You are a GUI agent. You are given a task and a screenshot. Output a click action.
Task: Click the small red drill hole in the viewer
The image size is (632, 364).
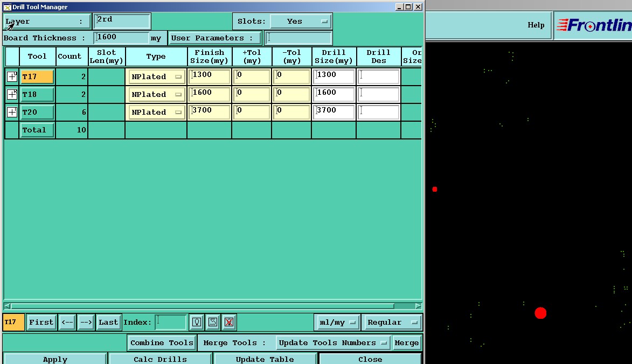(x=434, y=189)
